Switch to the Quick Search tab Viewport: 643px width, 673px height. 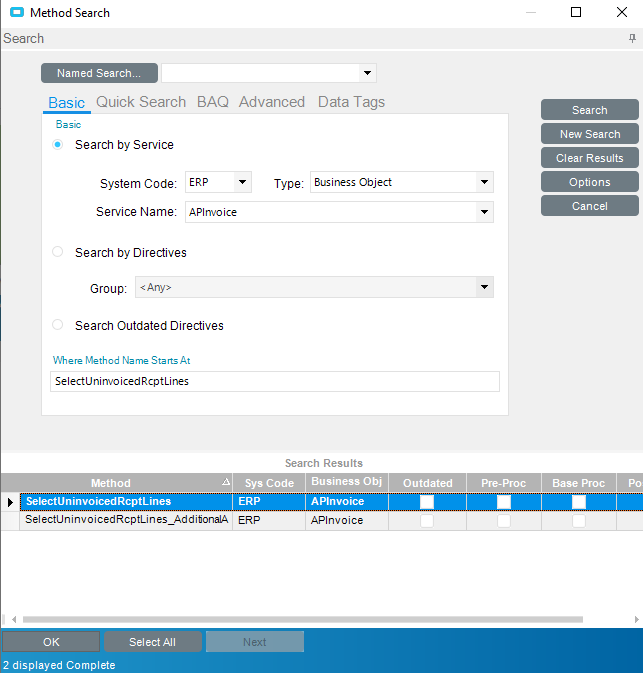pyautogui.click(x=141, y=102)
